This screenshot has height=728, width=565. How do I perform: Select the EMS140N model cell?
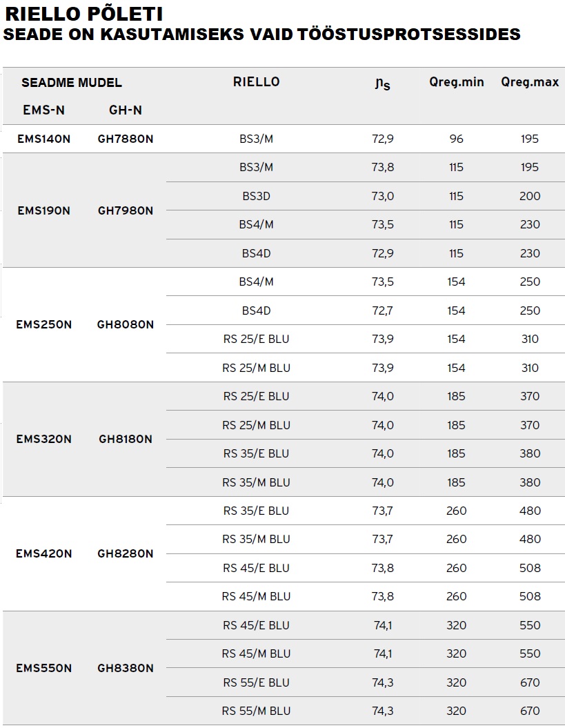[x=44, y=139]
